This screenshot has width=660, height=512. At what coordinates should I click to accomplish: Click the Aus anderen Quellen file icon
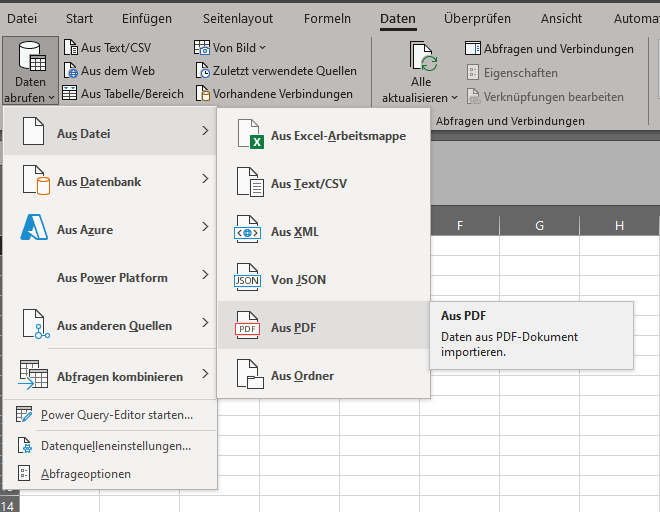pos(36,324)
